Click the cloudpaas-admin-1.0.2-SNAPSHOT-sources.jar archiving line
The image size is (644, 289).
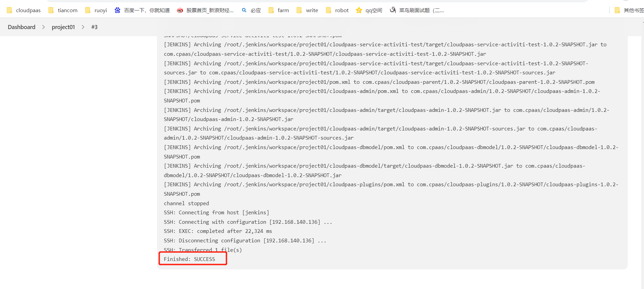click(x=381, y=134)
